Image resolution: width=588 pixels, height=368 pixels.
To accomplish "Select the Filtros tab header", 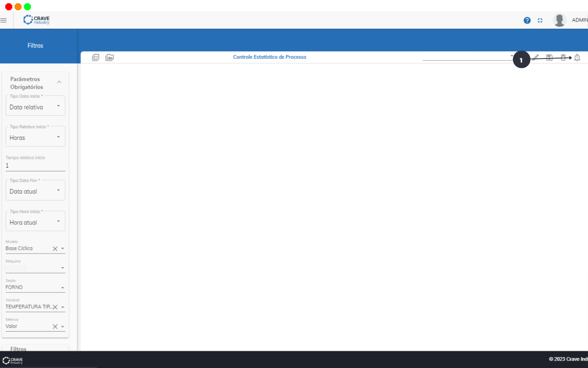I will (x=35, y=46).
